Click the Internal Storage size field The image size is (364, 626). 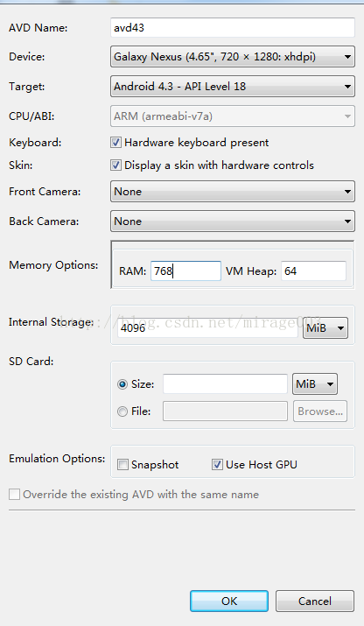coord(207,327)
